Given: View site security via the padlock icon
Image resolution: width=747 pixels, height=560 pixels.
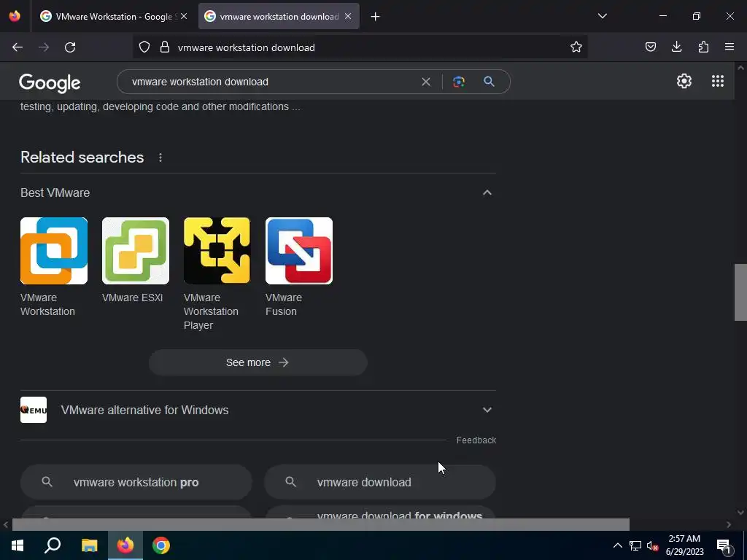Looking at the screenshot, I should [165, 47].
